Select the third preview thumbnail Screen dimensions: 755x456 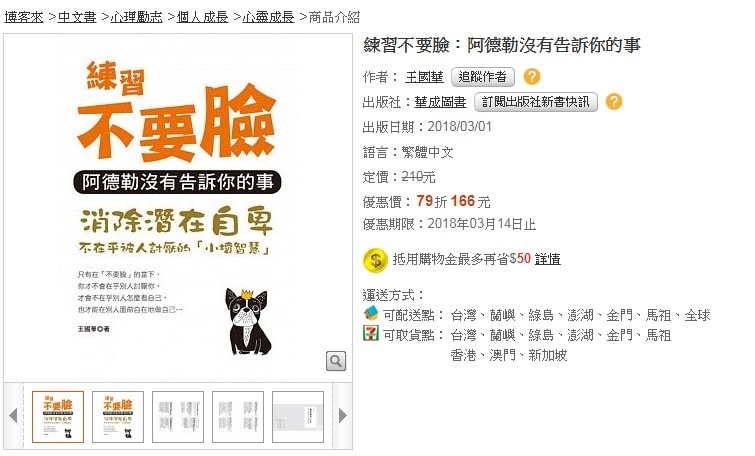(x=178, y=417)
